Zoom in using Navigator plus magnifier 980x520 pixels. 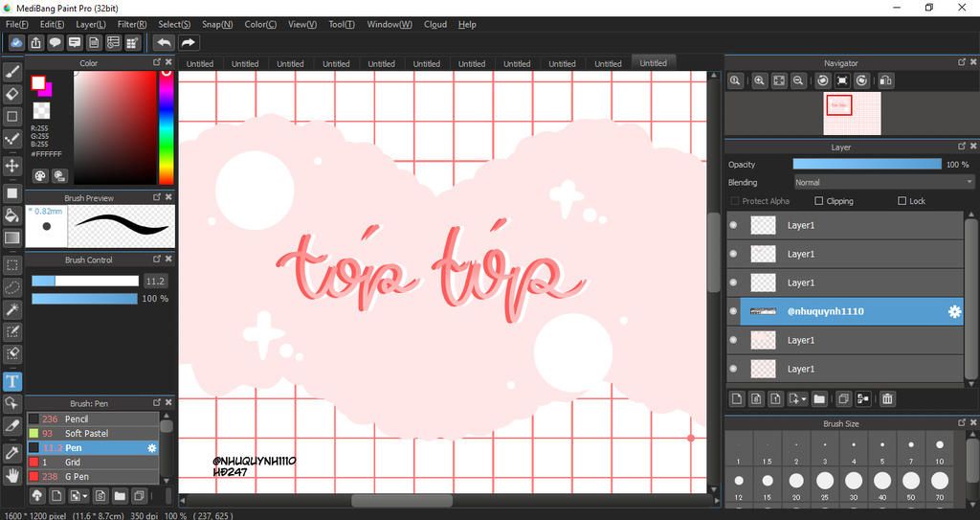point(759,80)
